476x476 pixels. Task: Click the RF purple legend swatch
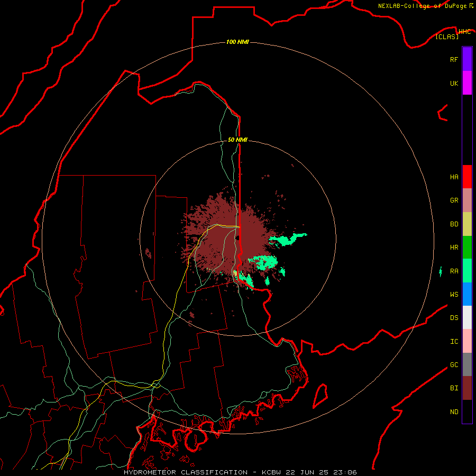[467, 59]
